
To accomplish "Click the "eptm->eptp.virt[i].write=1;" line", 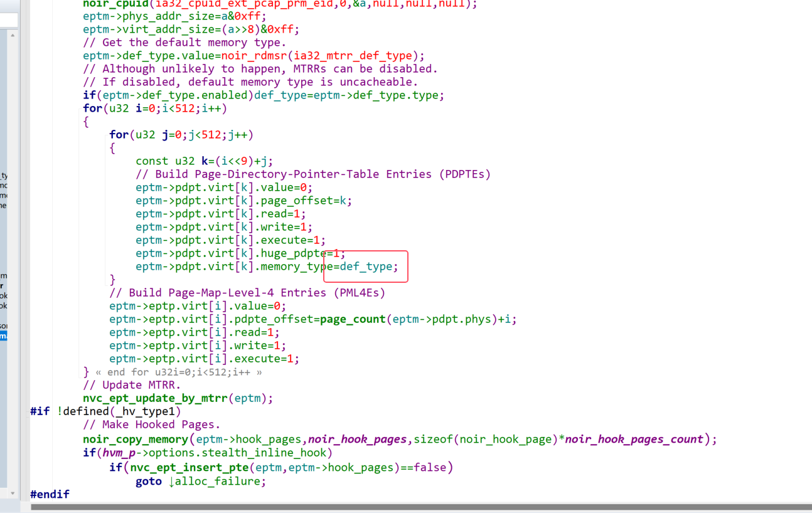I will 198,346.
